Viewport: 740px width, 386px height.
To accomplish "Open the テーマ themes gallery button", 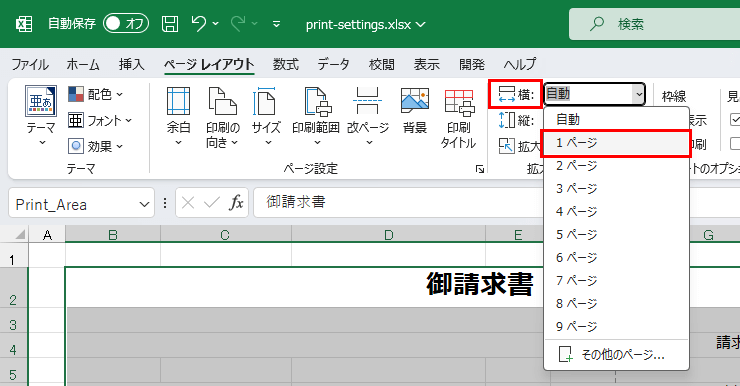I will pyautogui.click(x=41, y=116).
